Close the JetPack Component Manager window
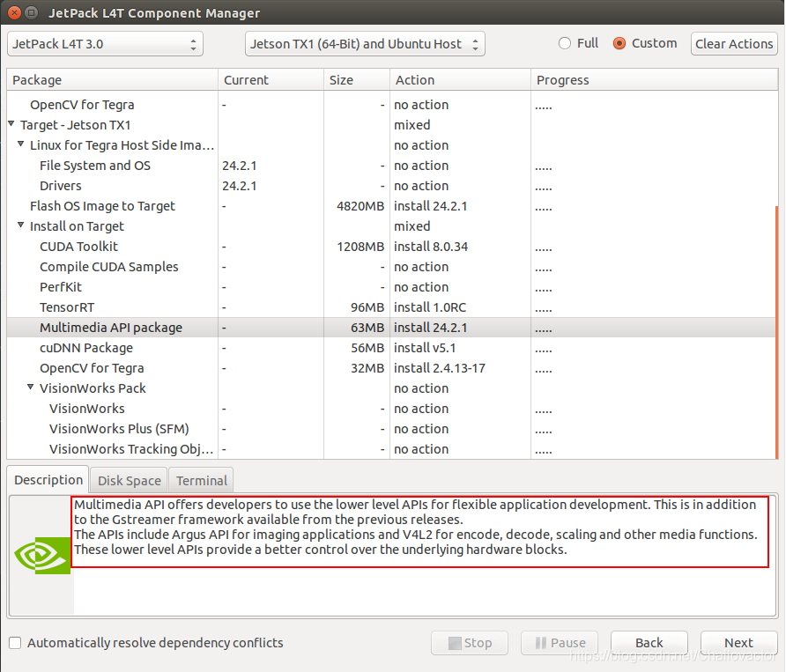The image size is (786, 672). pos(14,12)
